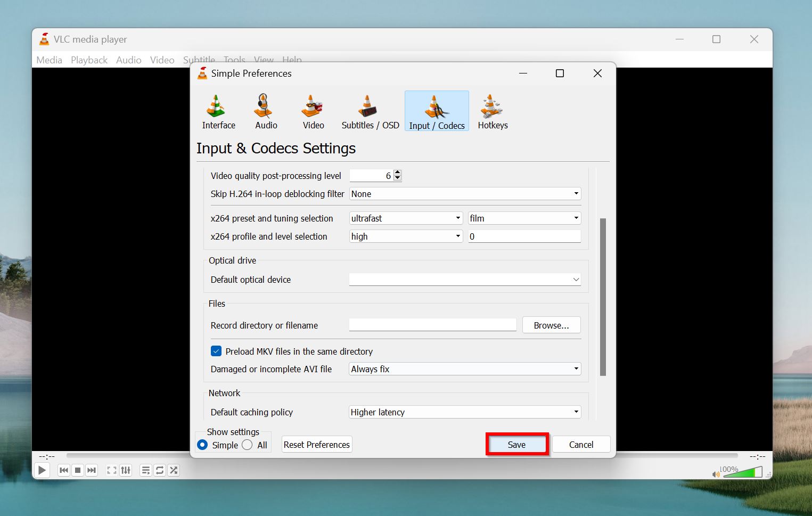Open the Subtitles / OSD preferences category
Viewport: 812px width, 516px height.
coord(370,111)
